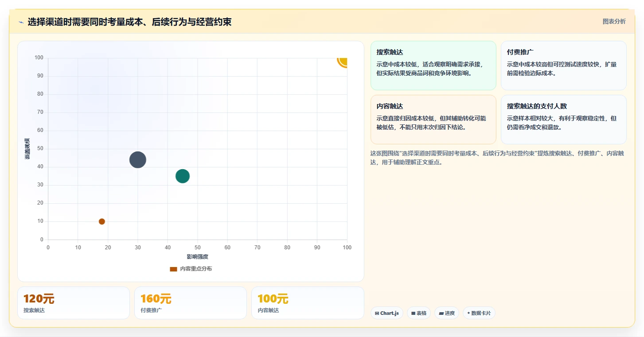Click the envelope icon in Chart.js chip
This screenshot has height=337, width=644.
[377, 313]
